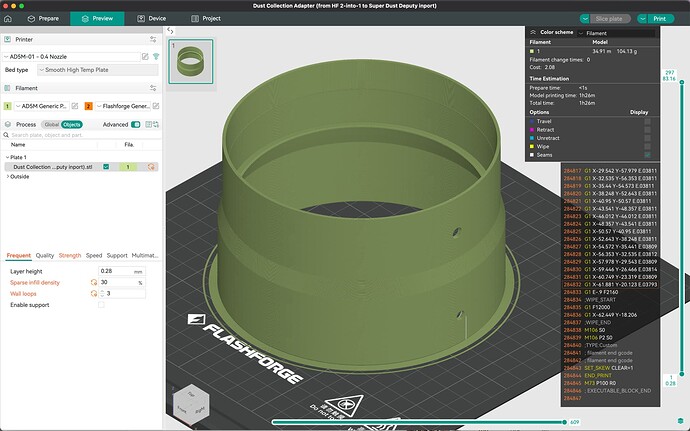
Task: Click the compare presets icon next to Advanced
Action: click(x=156, y=125)
